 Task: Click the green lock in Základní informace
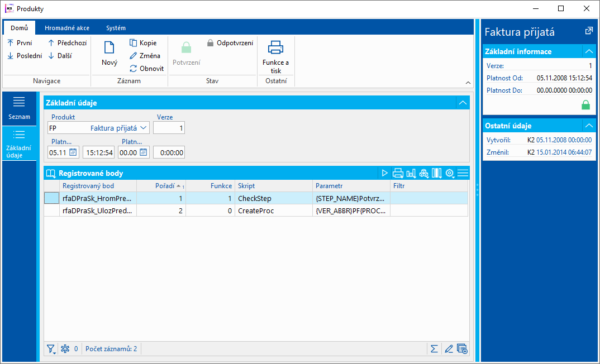585,105
